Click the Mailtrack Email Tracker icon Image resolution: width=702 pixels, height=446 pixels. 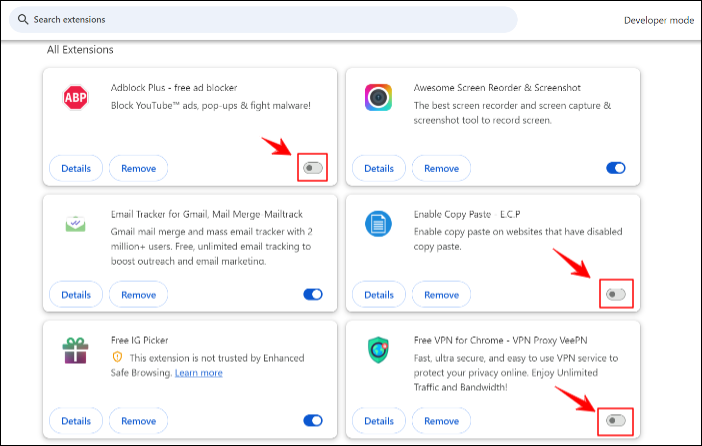pos(74,224)
